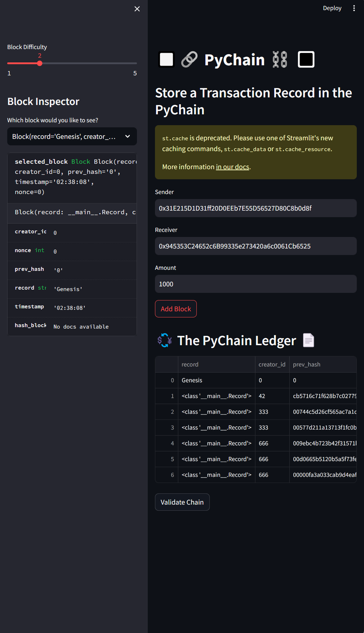The height and width of the screenshot is (633, 364).
Task: Click 'The PyChain Ledger' heading
Action: click(x=237, y=340)
